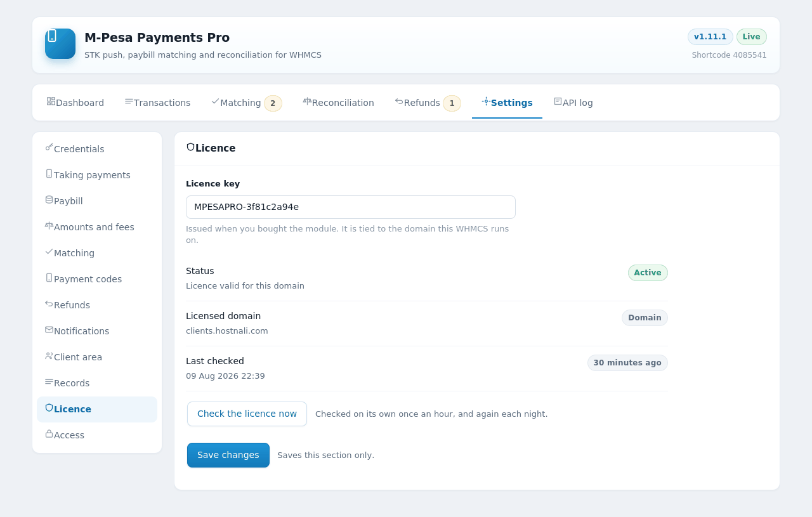Click the Records lines icon
This screenshot has height=517, width=812.
click(x=49, y=381)
